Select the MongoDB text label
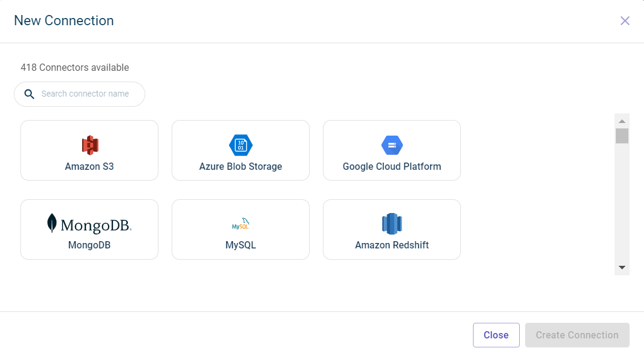Viewport: 644px width, 357px height. point(89,245)
